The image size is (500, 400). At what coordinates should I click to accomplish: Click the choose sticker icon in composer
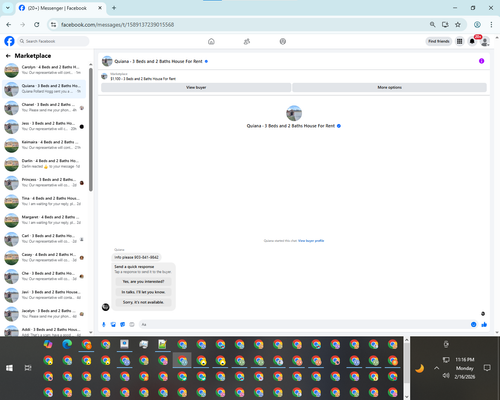pos(123,324)
